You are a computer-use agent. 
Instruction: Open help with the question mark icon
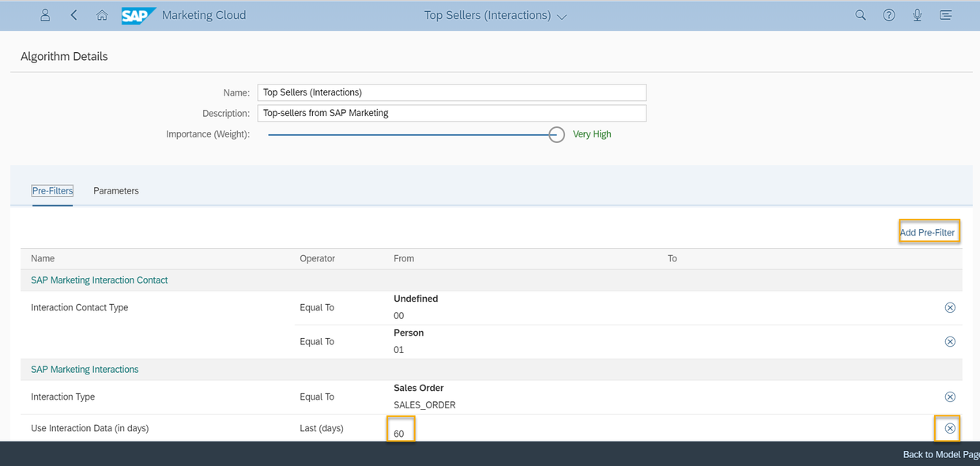tap(889, 15)
